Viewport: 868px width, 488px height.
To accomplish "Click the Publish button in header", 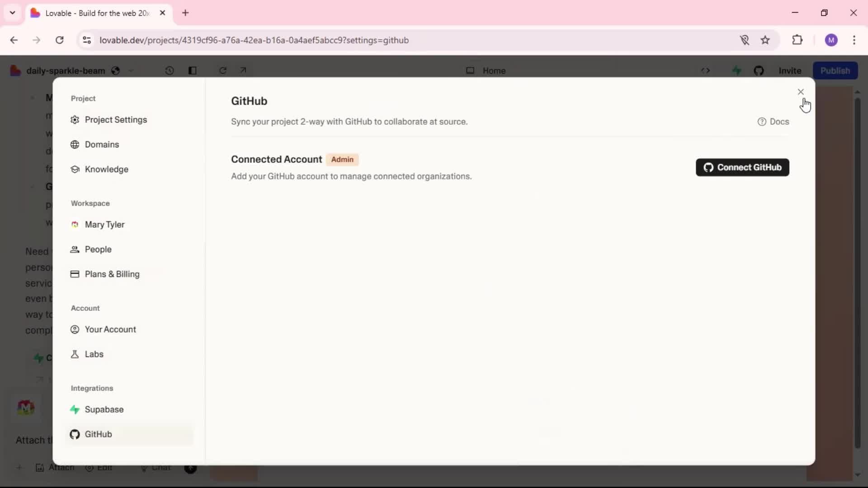I will 835,70.
